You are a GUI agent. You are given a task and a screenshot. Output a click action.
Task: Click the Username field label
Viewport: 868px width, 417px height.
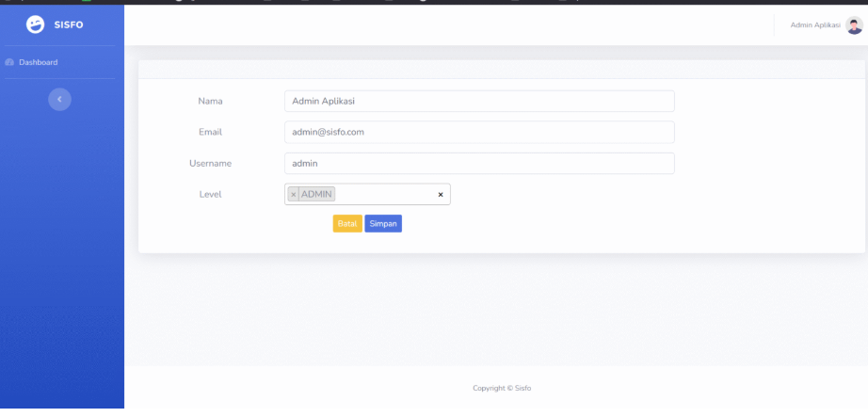[x=210, y=164]
